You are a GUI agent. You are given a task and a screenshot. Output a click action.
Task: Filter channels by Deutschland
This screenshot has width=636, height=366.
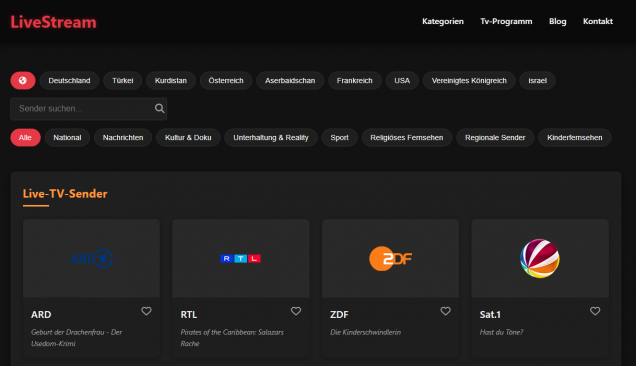(69, 80)
